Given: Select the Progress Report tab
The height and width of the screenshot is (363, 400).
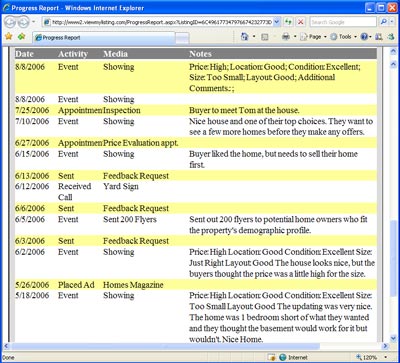Looking at the screenshot, I should (103, 38).
